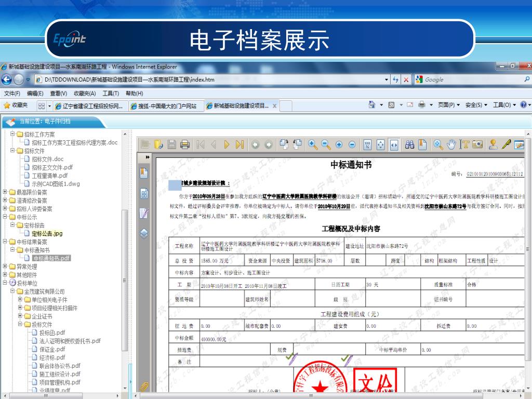Select 中标通知书.pdf in tree
532x399 pixels.
point(51,258)
